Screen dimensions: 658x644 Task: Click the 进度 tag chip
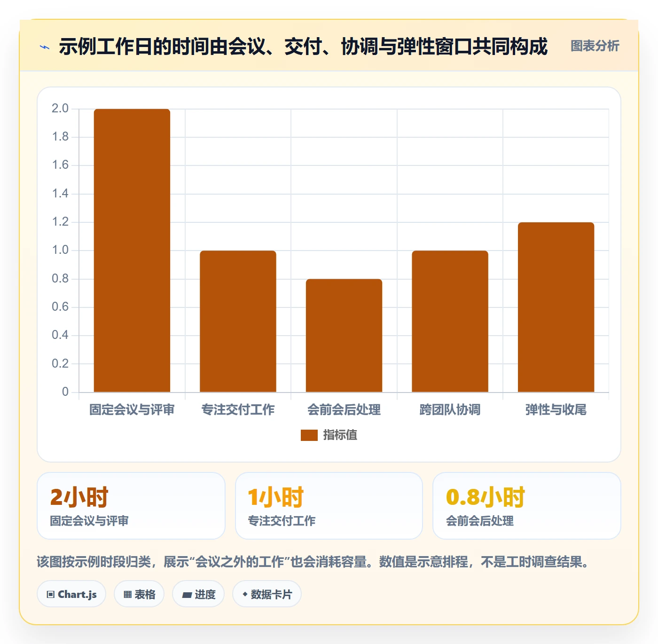coord(198,594)
